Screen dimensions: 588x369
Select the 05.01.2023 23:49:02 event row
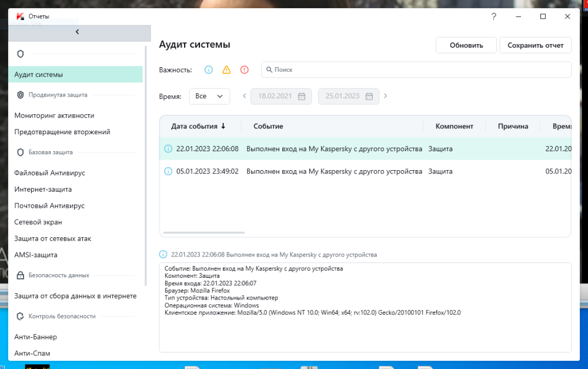point(365,171)
